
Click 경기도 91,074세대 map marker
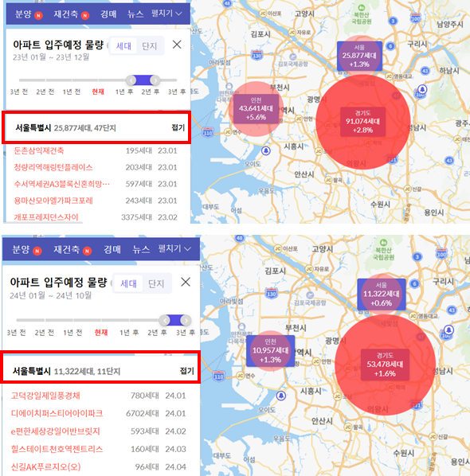[x=362, y=122]
